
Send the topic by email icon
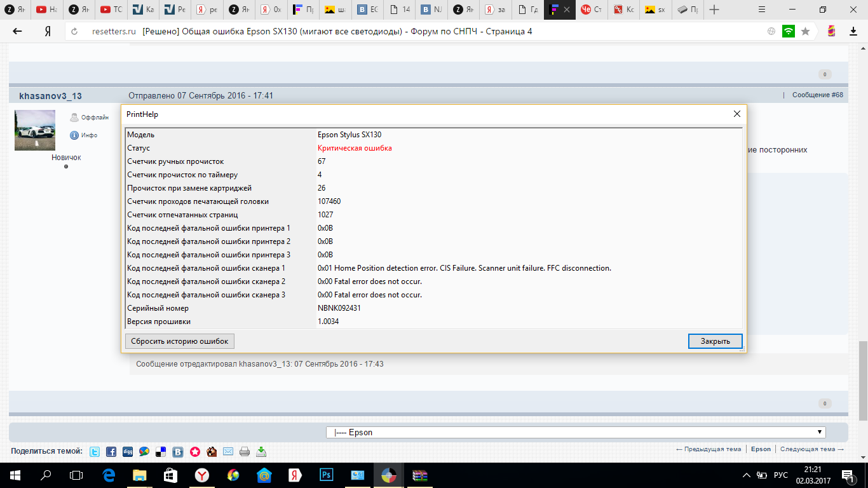pos(228,452)
